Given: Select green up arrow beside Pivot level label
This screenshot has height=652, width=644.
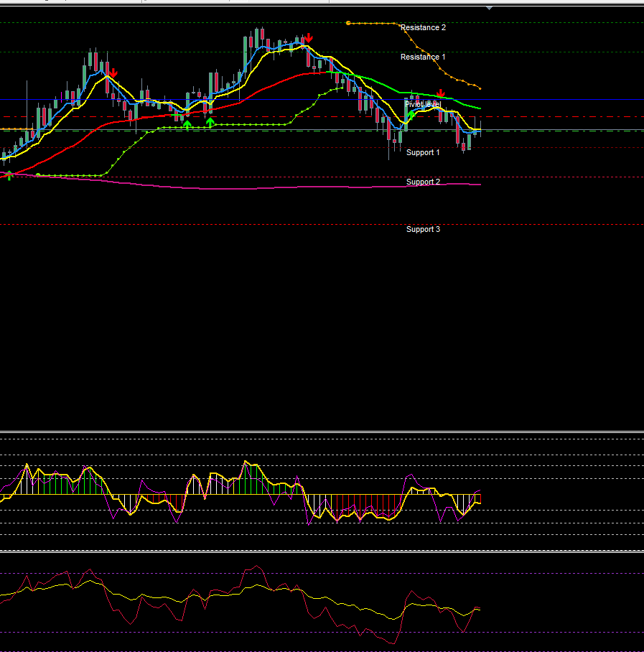Looking at the screenshot, I should tap(411, 113).
